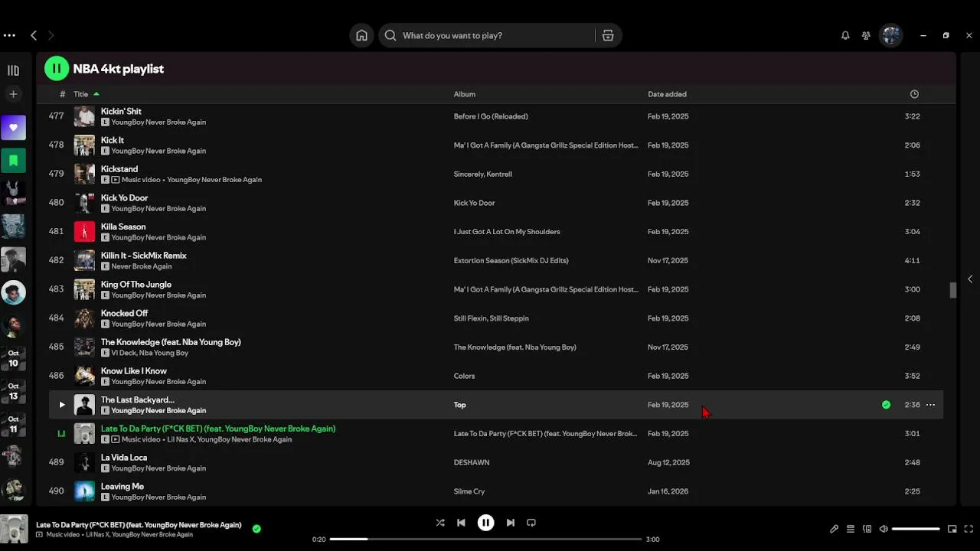Open lyrics microphone icon
This screenshot has height=551, width=980.
click(834, 529)
